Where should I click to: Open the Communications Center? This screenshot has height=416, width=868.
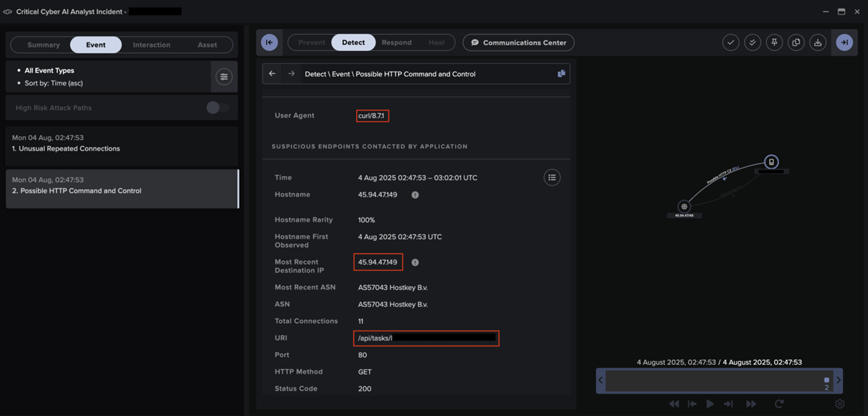[518, 43]
